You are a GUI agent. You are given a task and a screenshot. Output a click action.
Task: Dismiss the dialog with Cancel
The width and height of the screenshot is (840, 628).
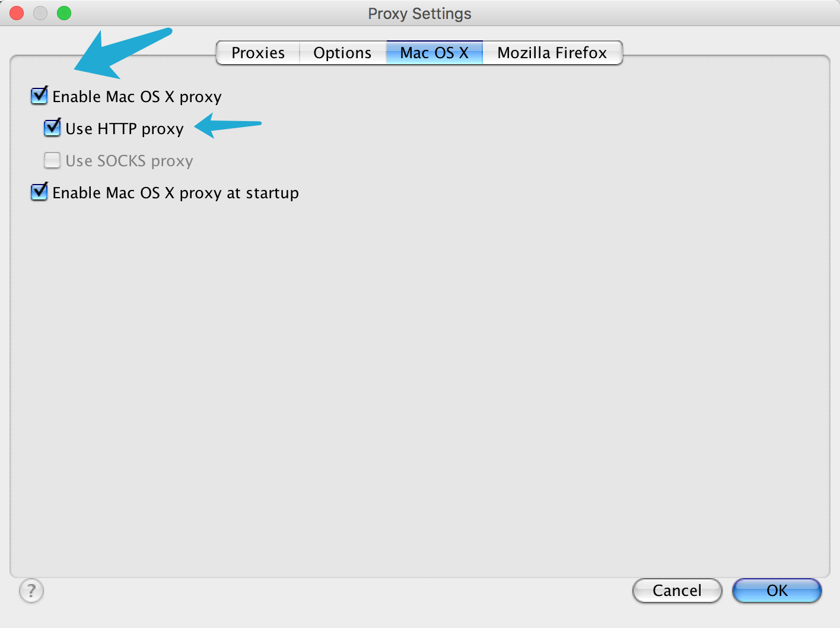677,591
